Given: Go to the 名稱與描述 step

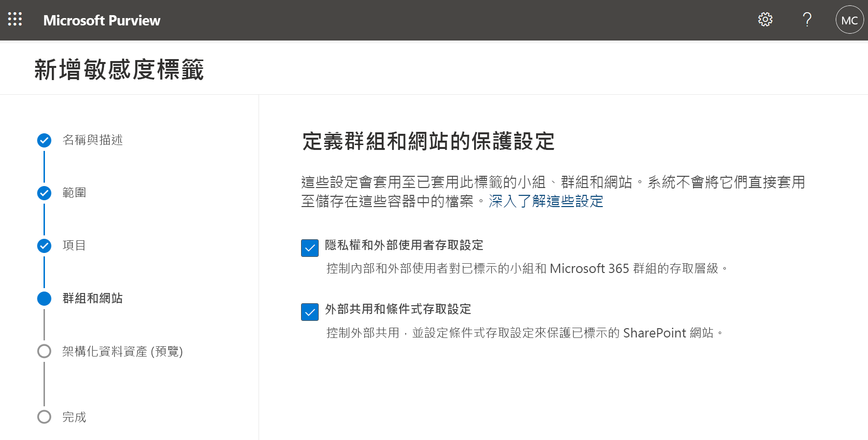Looking at the screenshot, I should coord(92,140).
